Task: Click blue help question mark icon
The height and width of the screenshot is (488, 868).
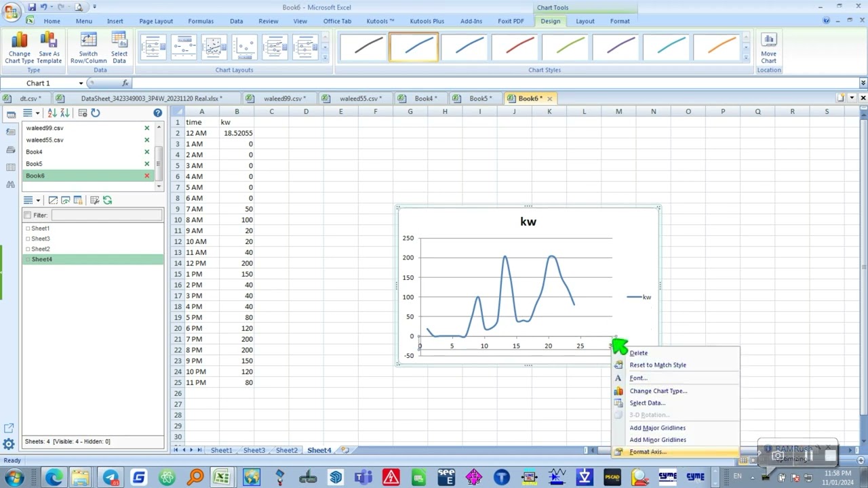Action: [x=157, y=113]
